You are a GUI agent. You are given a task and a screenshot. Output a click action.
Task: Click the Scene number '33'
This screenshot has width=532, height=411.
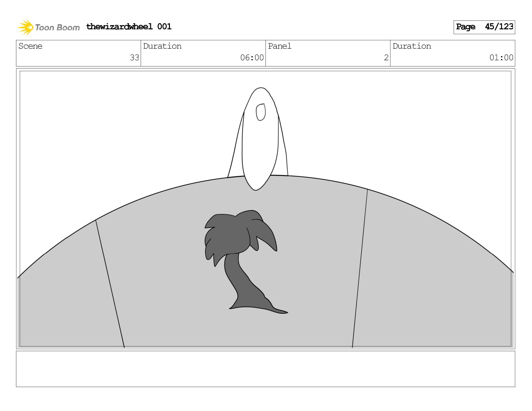pos(134,58)
